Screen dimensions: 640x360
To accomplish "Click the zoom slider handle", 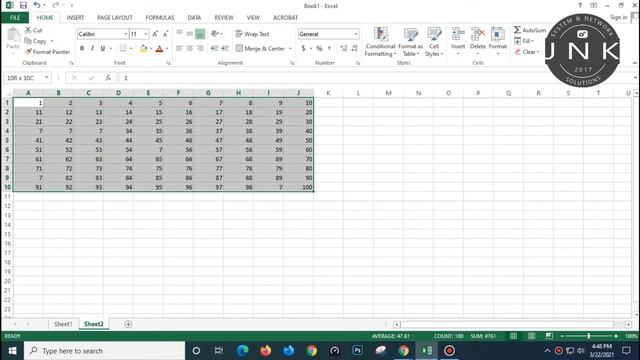I will click(589, 336).
